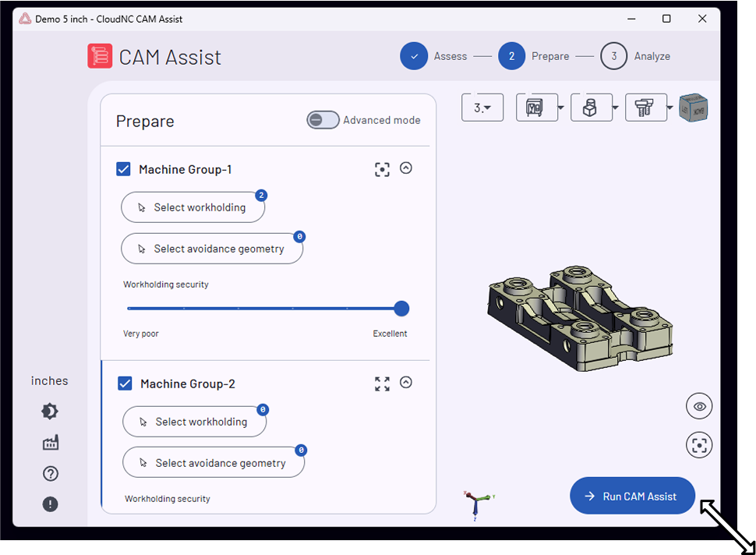
Task: Click the expand-view icon for Machine Group-2
Action: click(383, 384)
